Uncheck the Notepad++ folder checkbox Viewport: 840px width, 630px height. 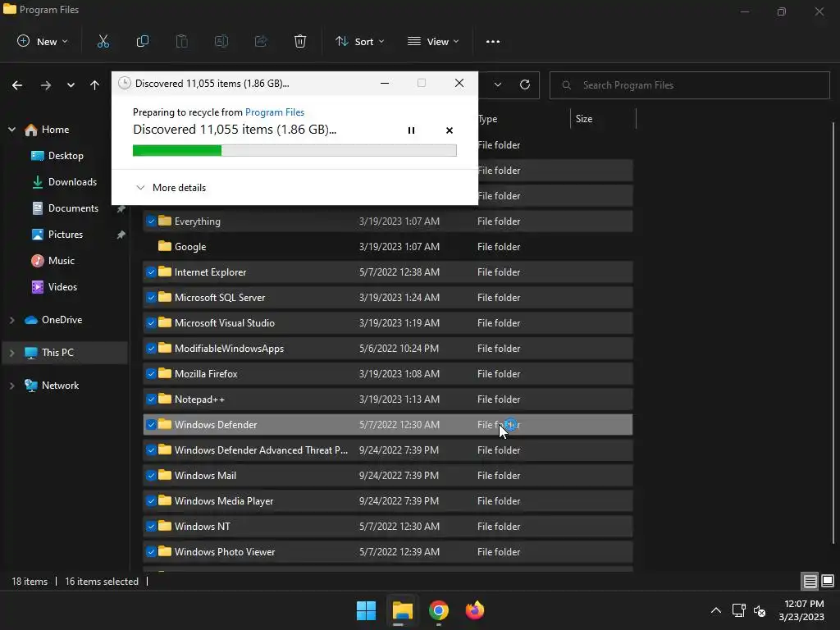pos(151,399)
